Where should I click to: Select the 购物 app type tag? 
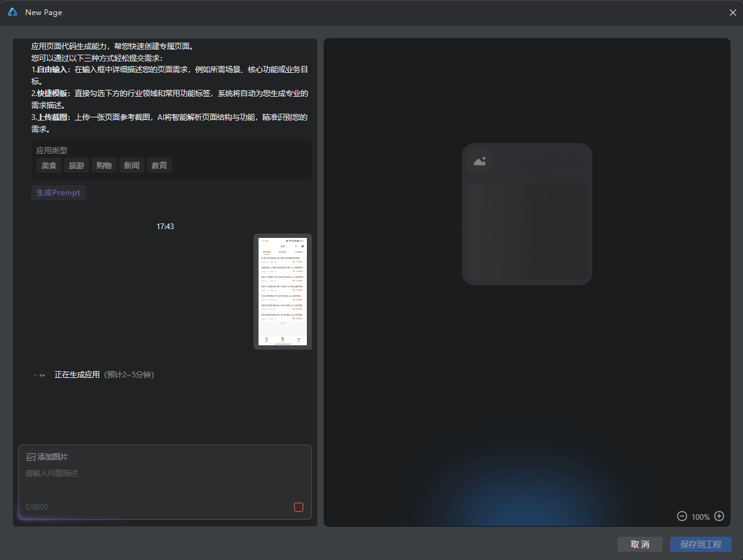pyautogui.click(x=104, y=166)
